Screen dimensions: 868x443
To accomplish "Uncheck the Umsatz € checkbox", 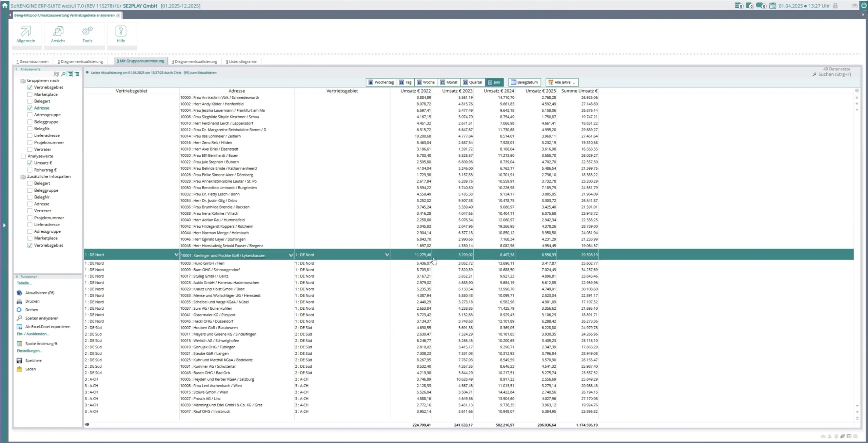I will click(30, 163).
